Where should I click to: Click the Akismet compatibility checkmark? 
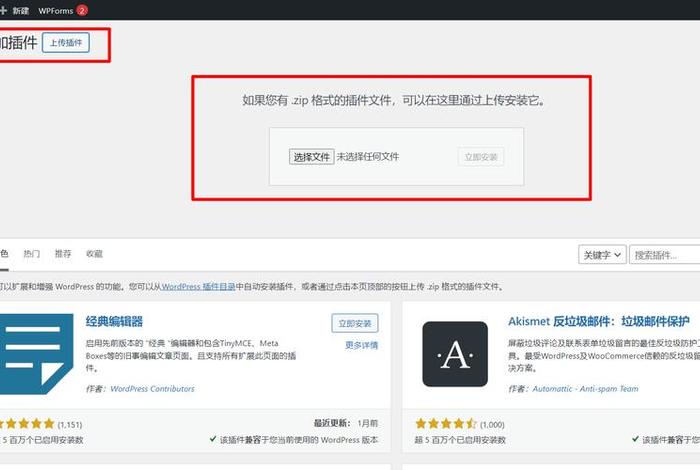[x=635, y=439]
